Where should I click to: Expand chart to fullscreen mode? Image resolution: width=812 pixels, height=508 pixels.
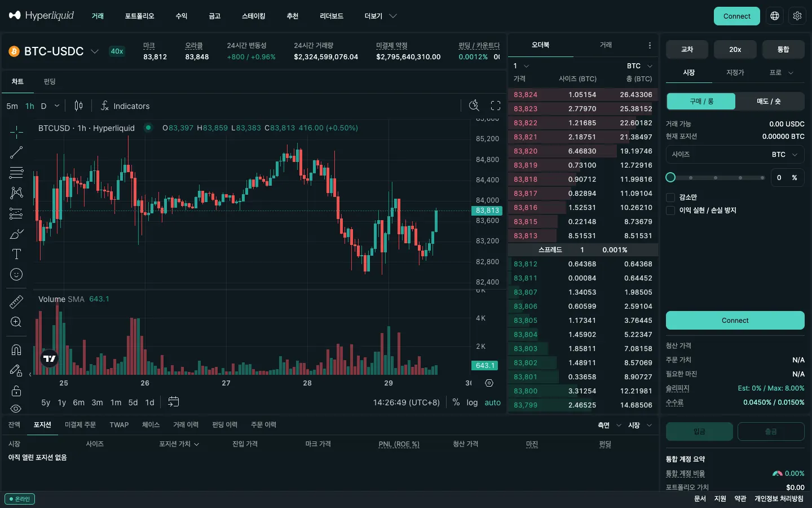(496, 106)
